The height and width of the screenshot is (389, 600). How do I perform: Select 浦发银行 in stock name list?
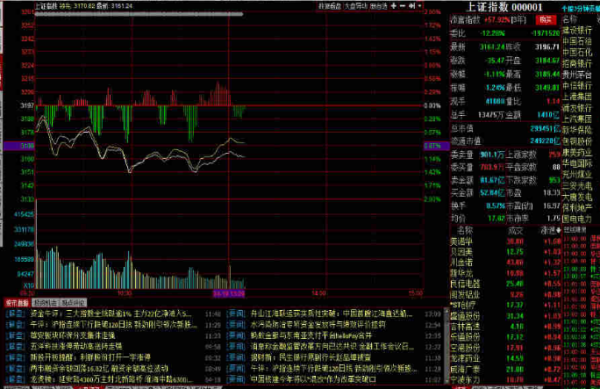577,108
